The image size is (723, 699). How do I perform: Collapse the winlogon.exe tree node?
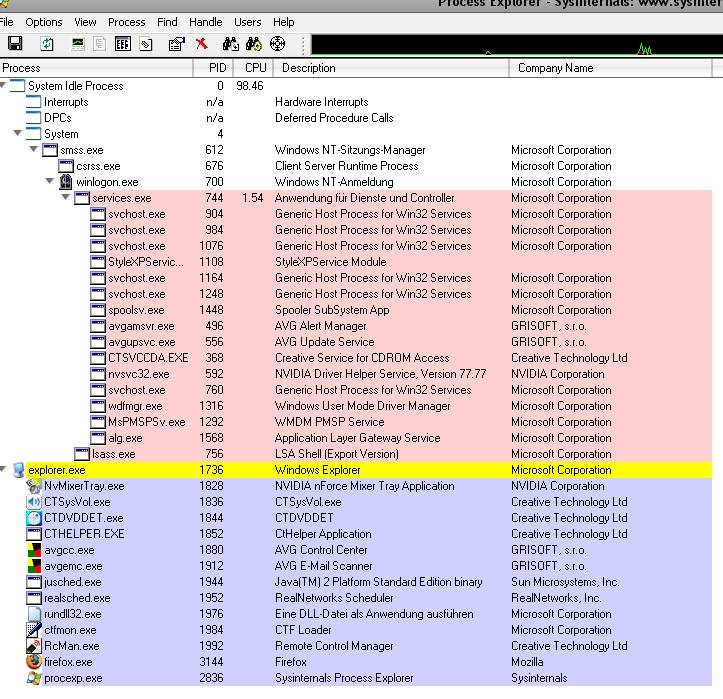(50, 181)
